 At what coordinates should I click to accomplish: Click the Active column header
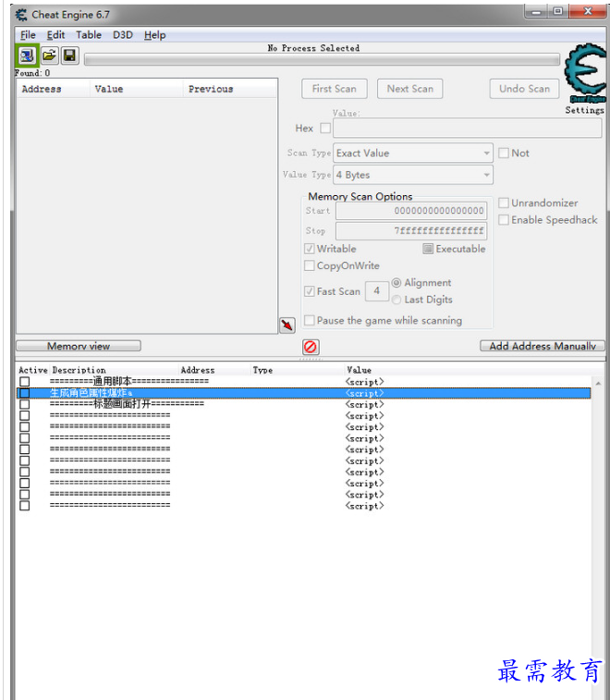point(32,370)
